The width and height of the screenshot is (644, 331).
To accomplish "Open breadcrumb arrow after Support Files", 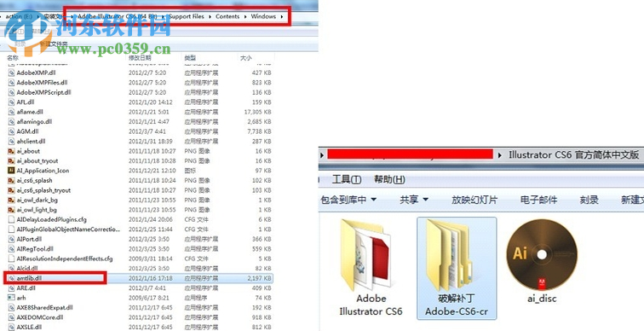I will pos(210,16).
